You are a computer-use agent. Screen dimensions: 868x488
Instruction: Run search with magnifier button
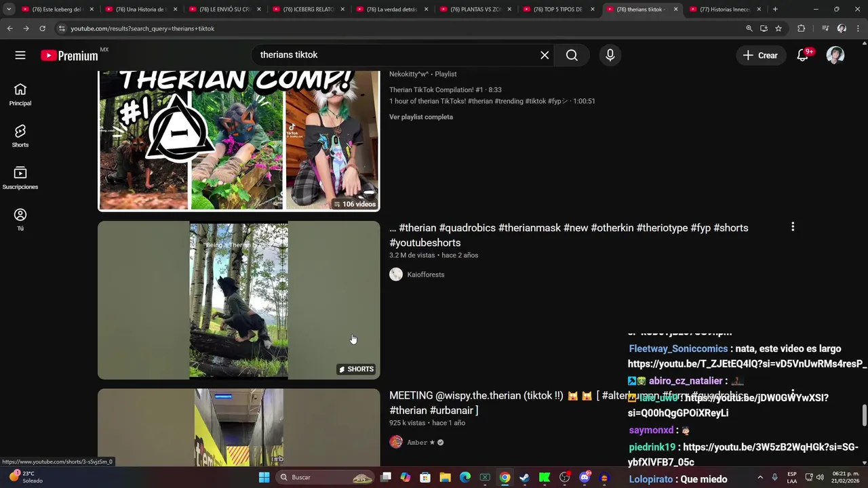[x=572, y=55]
